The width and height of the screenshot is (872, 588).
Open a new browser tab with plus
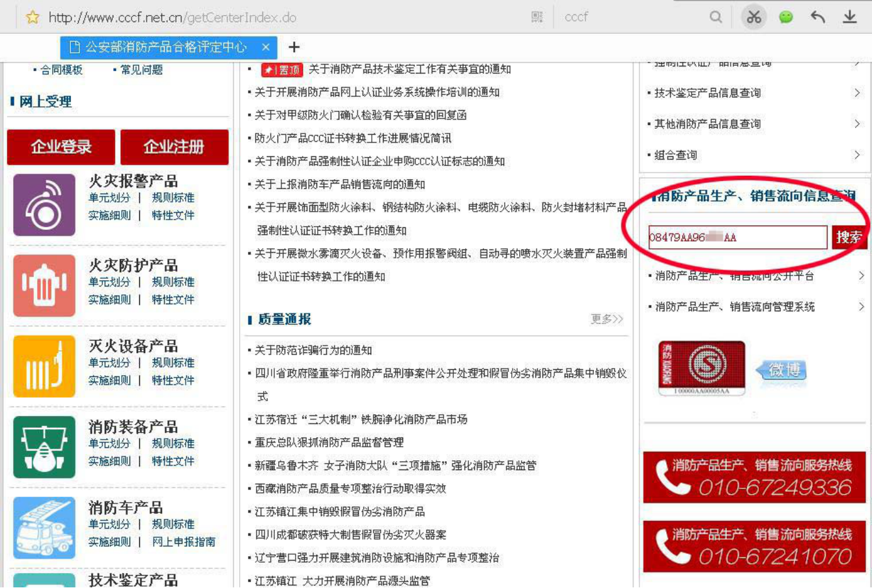[x=294, y=47]
